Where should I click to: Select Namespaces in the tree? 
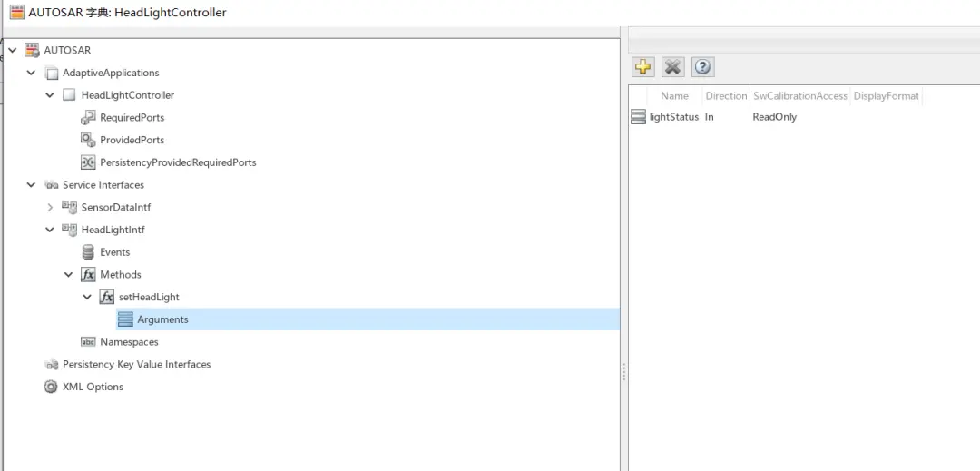click(x=129, y=342)
